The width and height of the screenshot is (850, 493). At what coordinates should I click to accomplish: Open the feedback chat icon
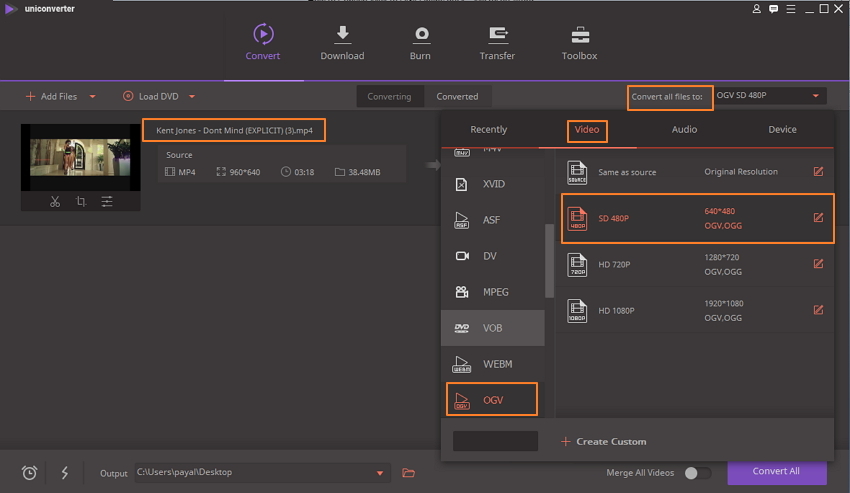(774, 9)
